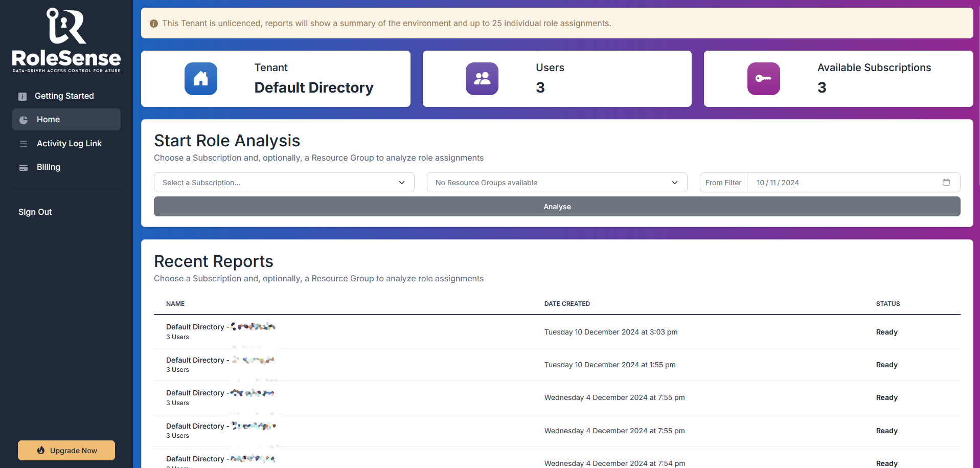The width and height of the screenshot is (980, 468).
Task: Open the Select a Subscription dropdown
Action: tap(284, 183)
